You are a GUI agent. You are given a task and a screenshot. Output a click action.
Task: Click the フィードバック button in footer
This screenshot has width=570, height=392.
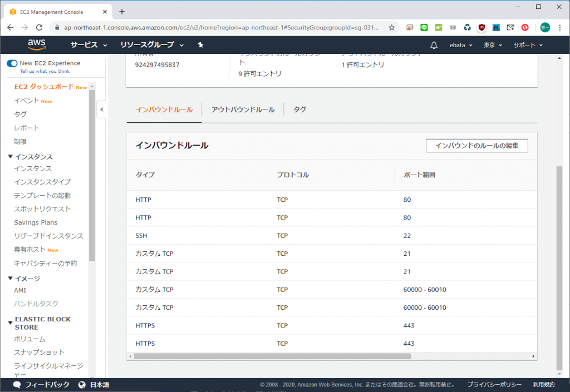[41, 385]
